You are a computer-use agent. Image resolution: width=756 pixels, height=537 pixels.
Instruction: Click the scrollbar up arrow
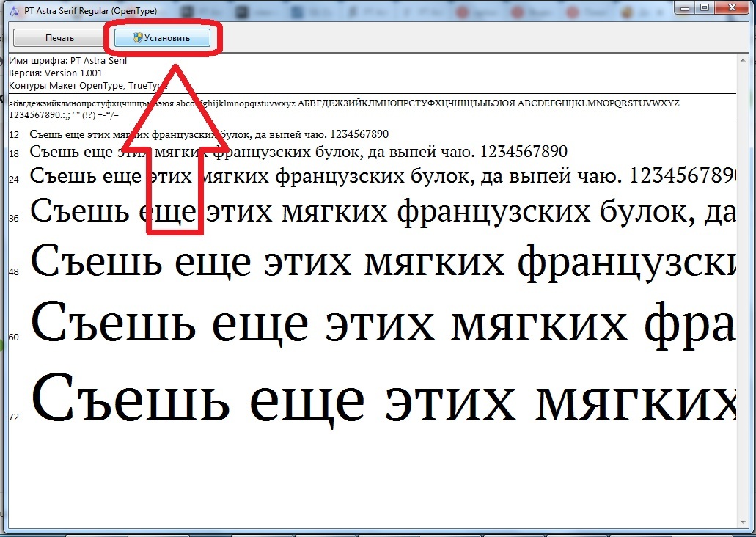[x=743, y=60]
